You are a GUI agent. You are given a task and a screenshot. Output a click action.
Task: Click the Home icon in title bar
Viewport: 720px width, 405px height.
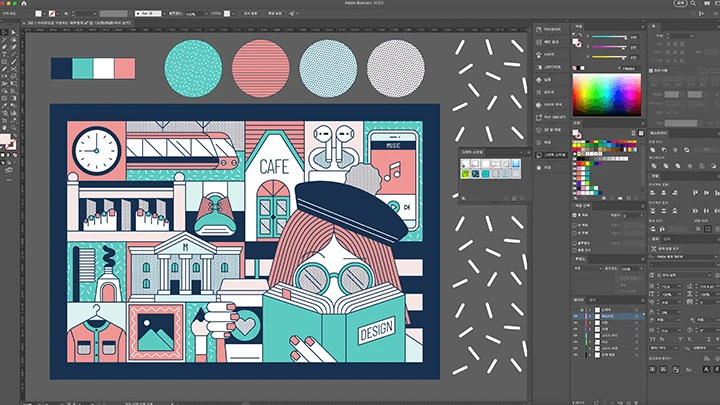[x=24, y=3]
